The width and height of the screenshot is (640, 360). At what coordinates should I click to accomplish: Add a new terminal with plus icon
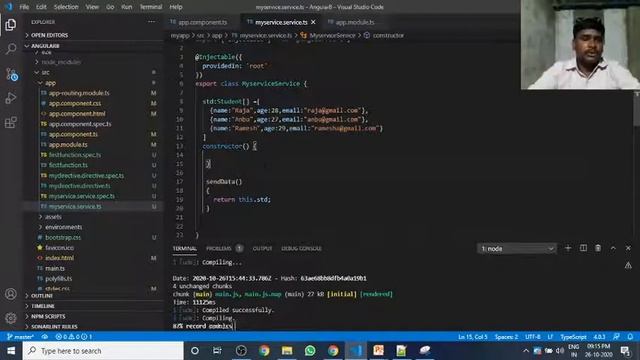[568, 248]
